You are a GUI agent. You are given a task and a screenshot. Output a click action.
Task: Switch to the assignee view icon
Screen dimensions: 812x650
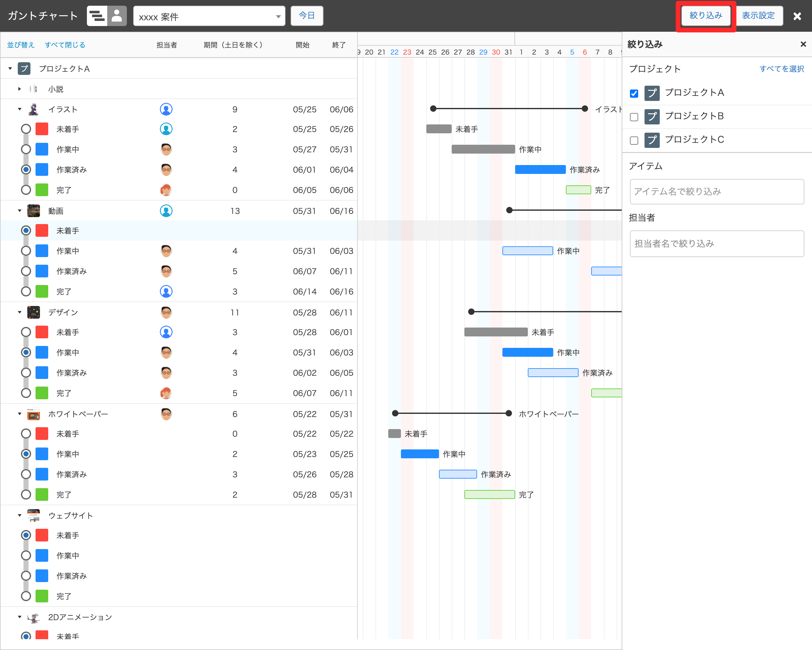(117, 16)
